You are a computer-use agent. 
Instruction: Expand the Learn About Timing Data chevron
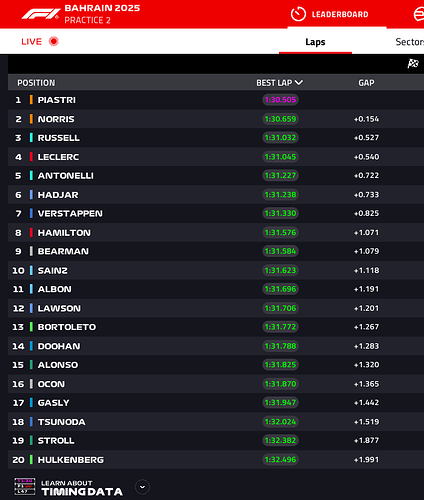pyautogui.click(x=142, y=487)
